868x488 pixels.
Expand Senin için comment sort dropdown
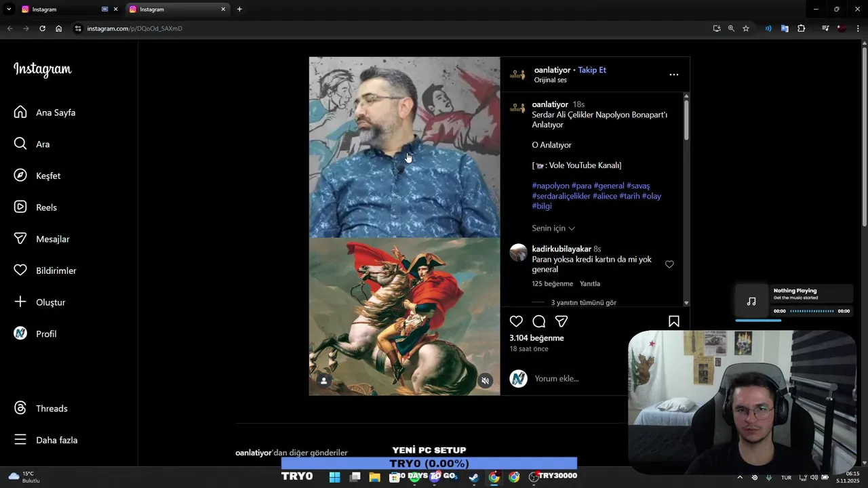pos(553,228)
